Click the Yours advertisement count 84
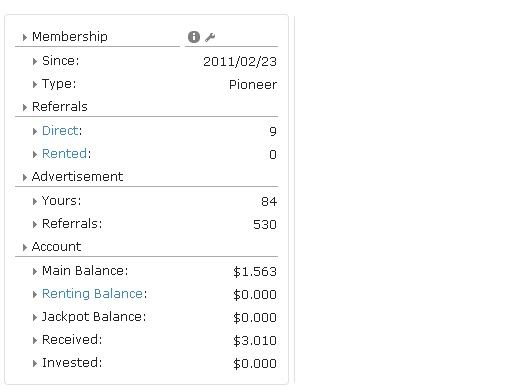 click(269, 201)
